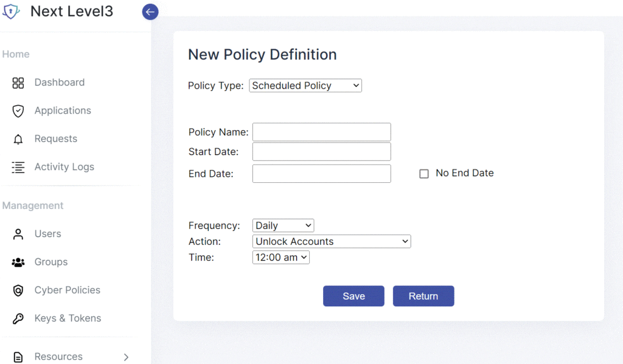The height and width of the screenshot is (364, 623).
Task: Open Dashboard via its grid icon
Action: pos(18,83)
